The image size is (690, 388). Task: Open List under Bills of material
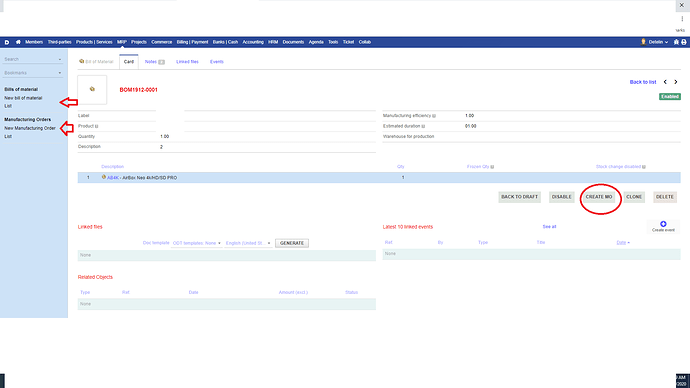point(8,106)
